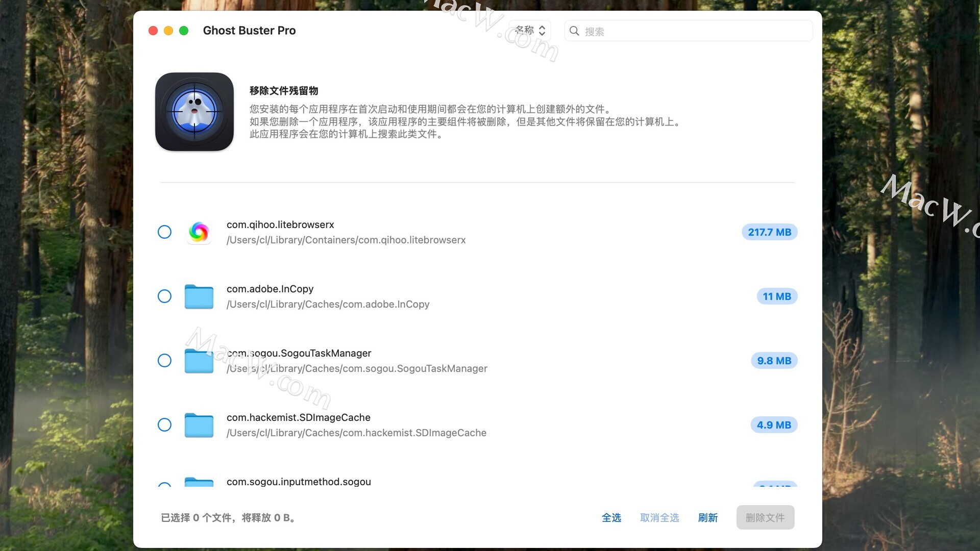
Task: Click the /Users/cl/Library/Caches/com.sogou.SogouTaskManager path
Action: [x=357, y=368]
